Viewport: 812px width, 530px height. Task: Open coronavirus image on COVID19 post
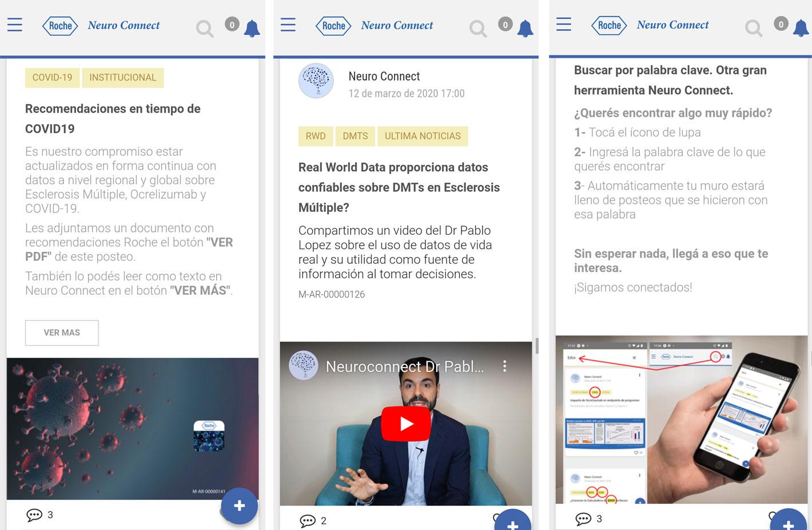(133, 429)
